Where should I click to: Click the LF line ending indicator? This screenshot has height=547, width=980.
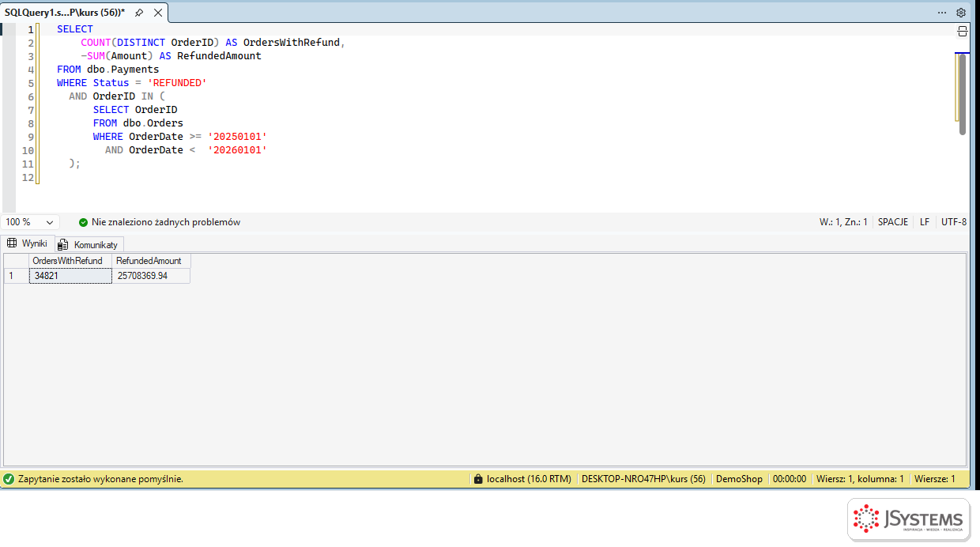point(925,222)
